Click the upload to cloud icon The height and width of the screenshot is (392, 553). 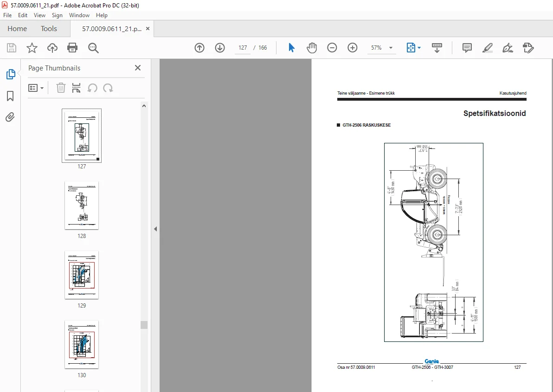52,48
